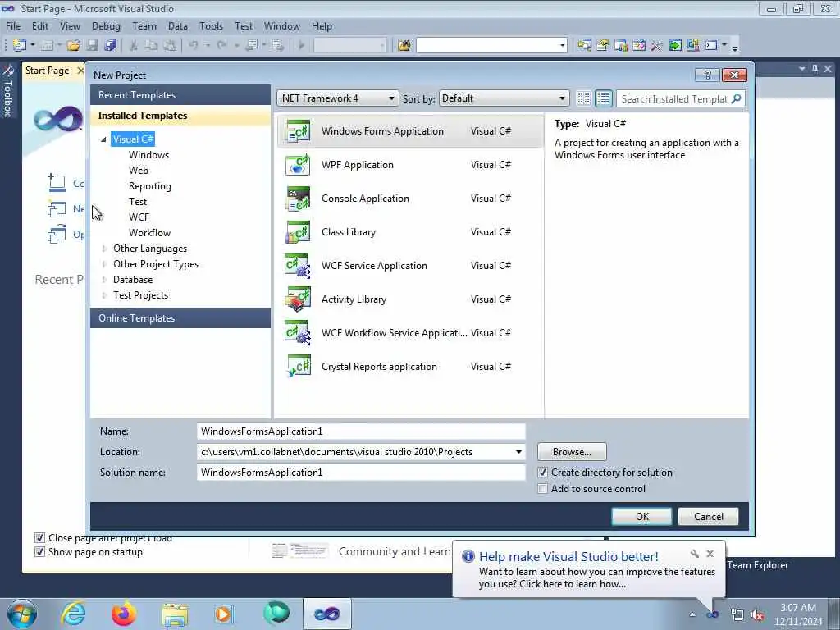
Task: Expand the Other Languages node
Action: (x=104, y=249)
